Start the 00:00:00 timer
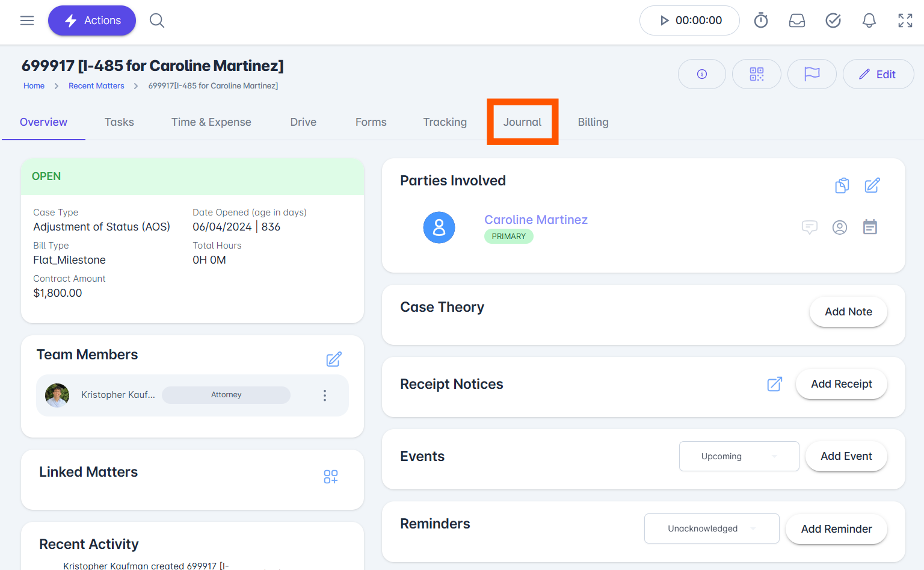 [689, 20]
